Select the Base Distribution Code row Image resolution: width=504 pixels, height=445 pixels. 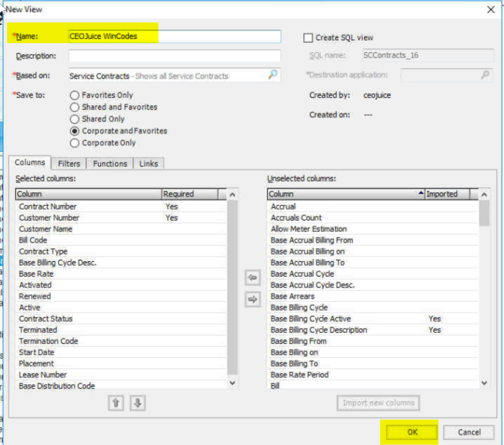tap(121, 385)
